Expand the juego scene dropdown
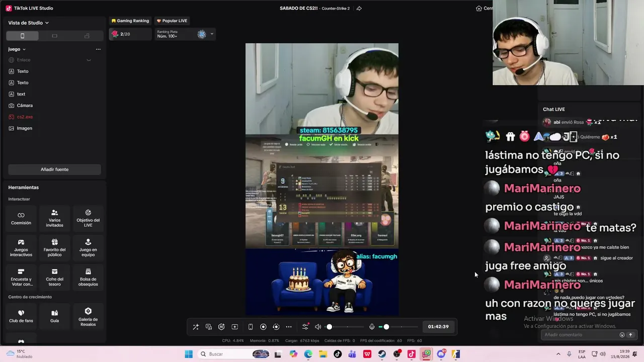Image resolution: width=644 pixels, height=362 pixels. coord(17,49)
